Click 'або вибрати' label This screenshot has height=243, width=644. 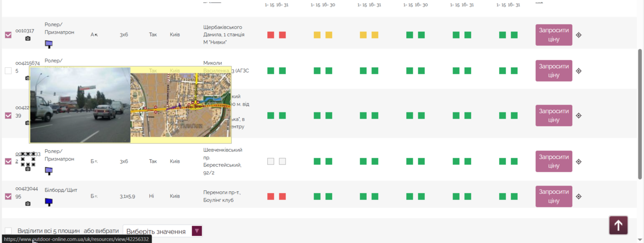(101, 231)
